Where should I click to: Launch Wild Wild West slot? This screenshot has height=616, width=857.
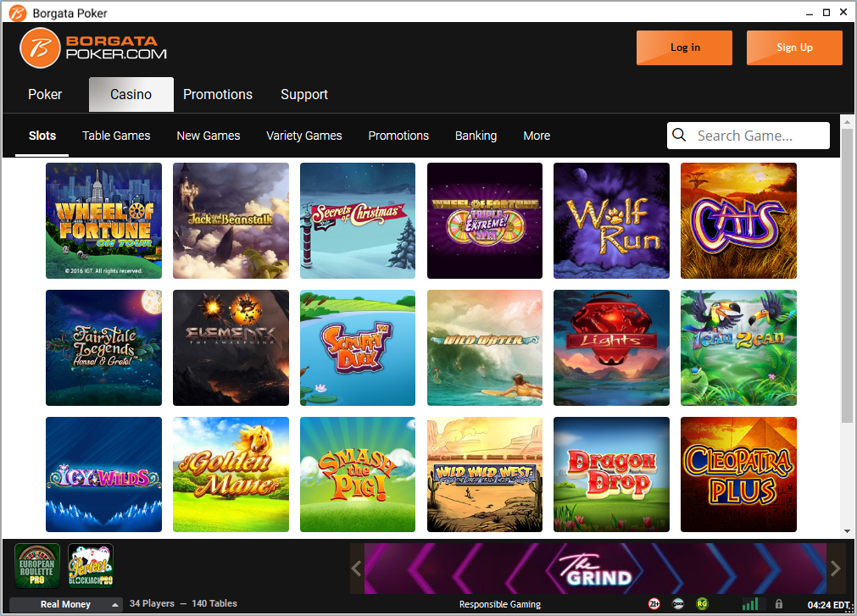point(485,474)
